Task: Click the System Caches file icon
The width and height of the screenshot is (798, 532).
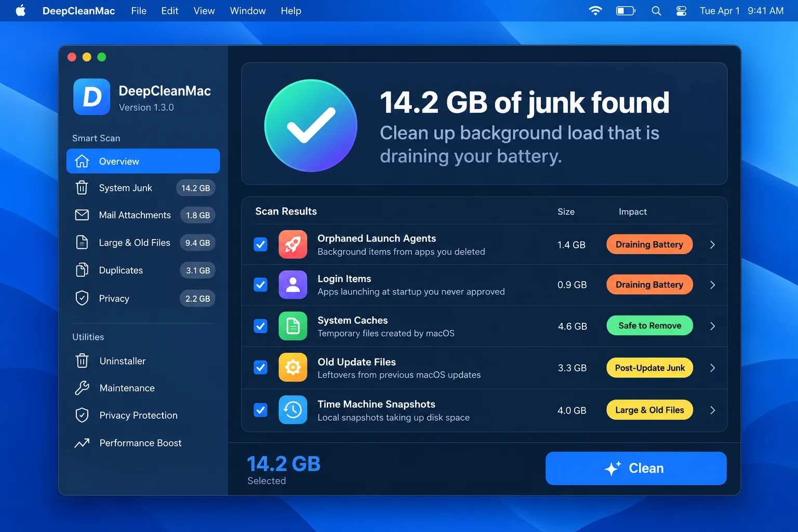Action: tap(293, 326)
